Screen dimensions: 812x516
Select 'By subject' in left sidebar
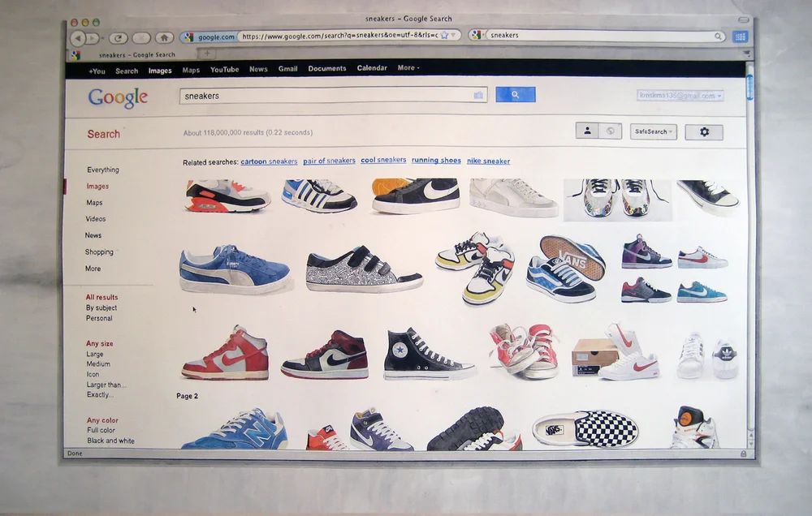tap(101, 308)
